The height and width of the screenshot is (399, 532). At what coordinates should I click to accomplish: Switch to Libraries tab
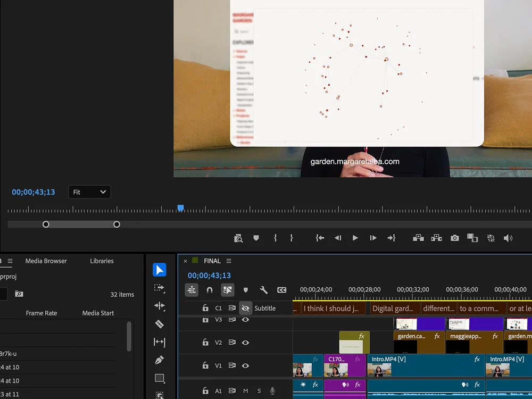click(102, 261)
